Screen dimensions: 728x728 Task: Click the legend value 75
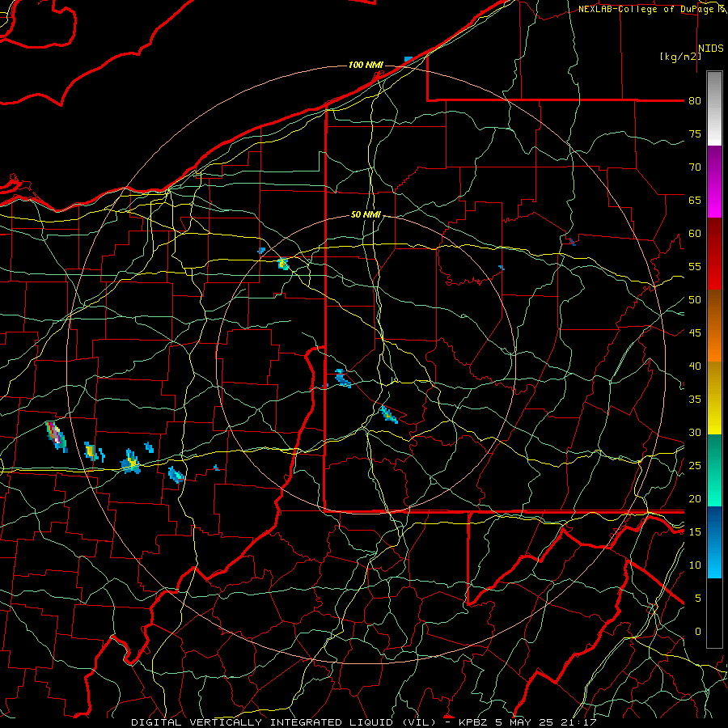695,133
